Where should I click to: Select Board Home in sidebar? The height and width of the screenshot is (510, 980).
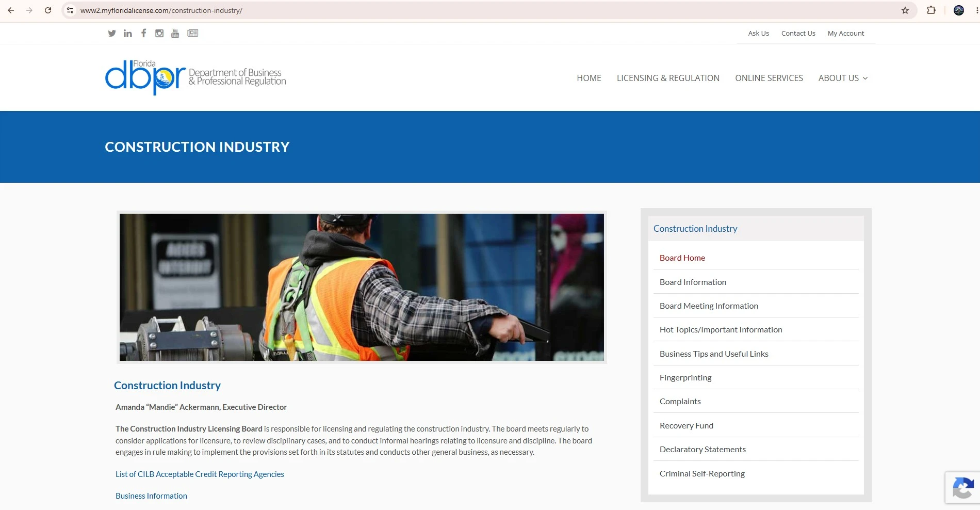682,258
